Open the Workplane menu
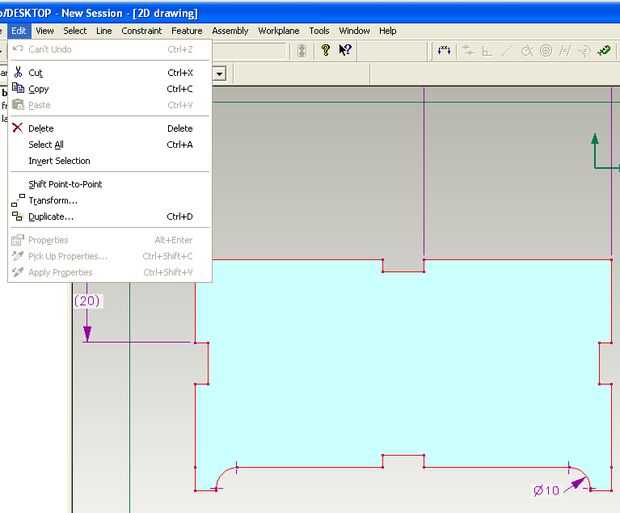This screenshot has height=513, width=620. click(278, 31)
